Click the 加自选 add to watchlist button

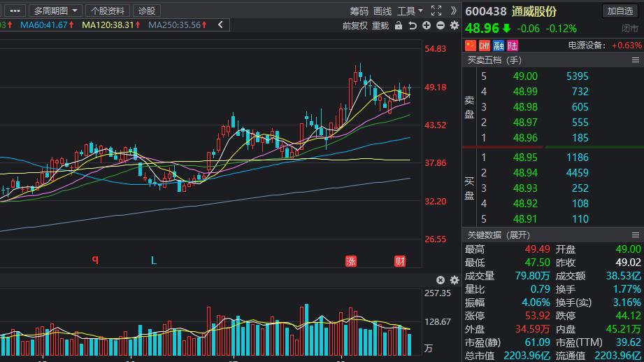[620, 11]
